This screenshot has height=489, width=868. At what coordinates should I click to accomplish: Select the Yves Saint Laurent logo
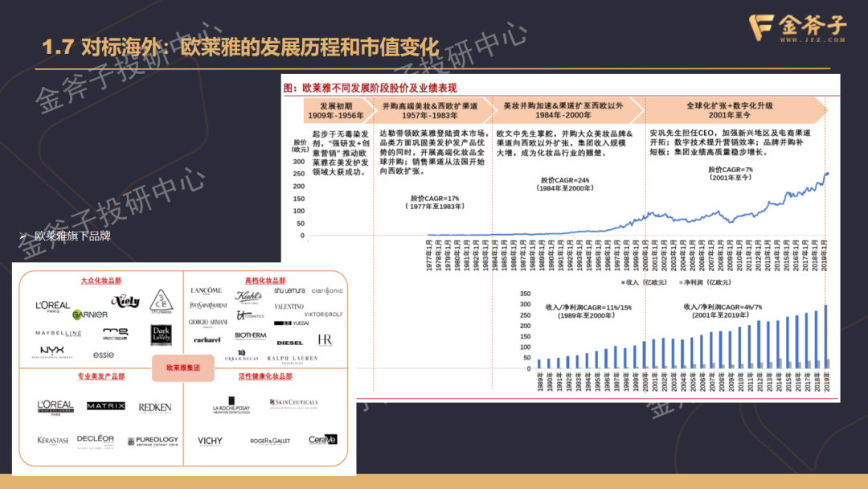point(208,305)
